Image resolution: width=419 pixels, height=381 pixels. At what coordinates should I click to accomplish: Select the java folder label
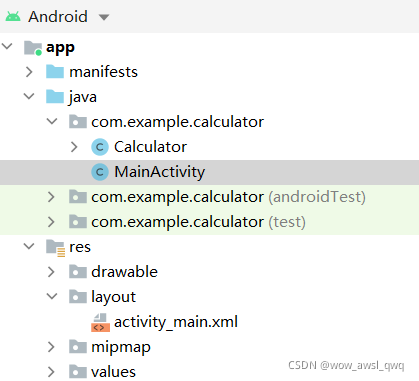coord(83,97)
